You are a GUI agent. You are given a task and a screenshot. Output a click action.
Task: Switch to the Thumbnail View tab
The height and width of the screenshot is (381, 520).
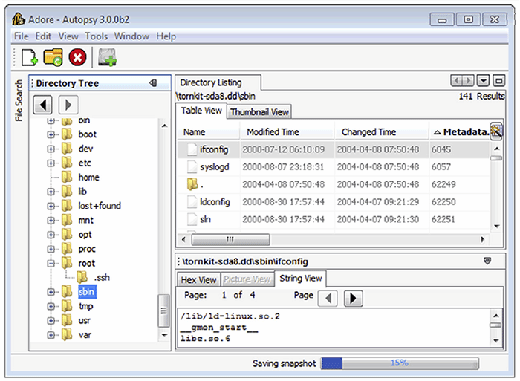(x=259, y=112)
